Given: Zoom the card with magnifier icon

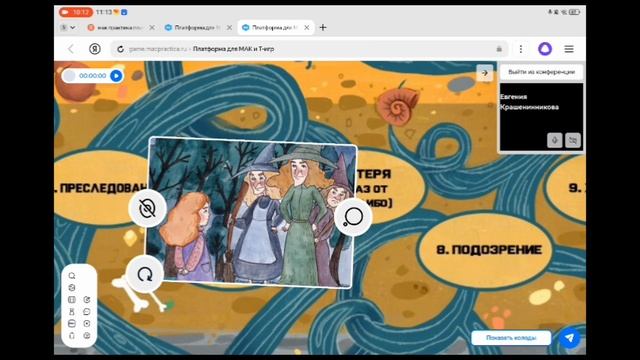Looking at the screenshot, I should click(353, 217).
